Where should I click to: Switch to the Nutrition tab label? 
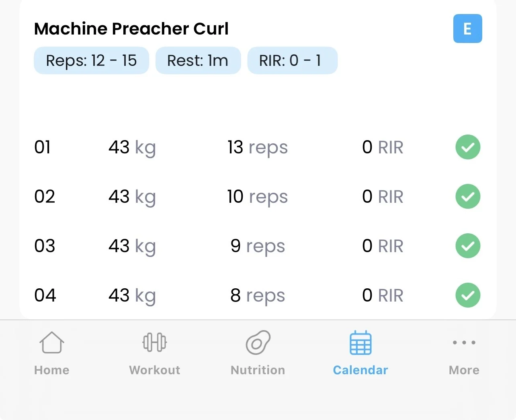258,370
